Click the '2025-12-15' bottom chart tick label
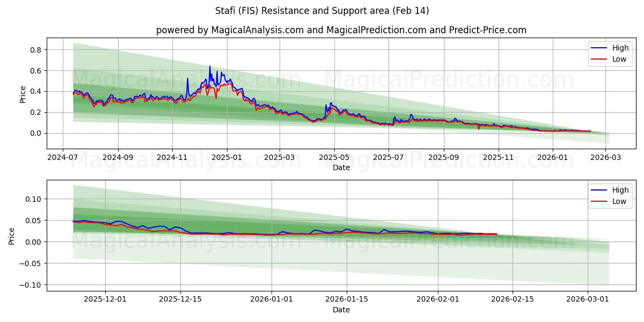Image resolution: width=644 pixels, height=322 pixels. pos(180,299)
